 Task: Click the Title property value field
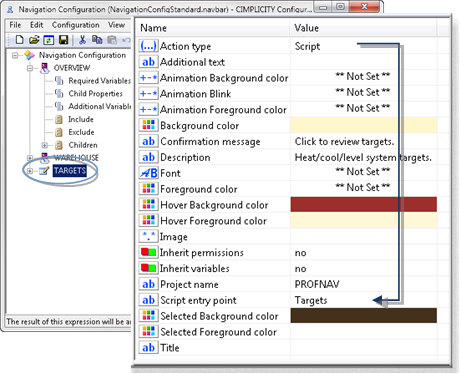364,348
